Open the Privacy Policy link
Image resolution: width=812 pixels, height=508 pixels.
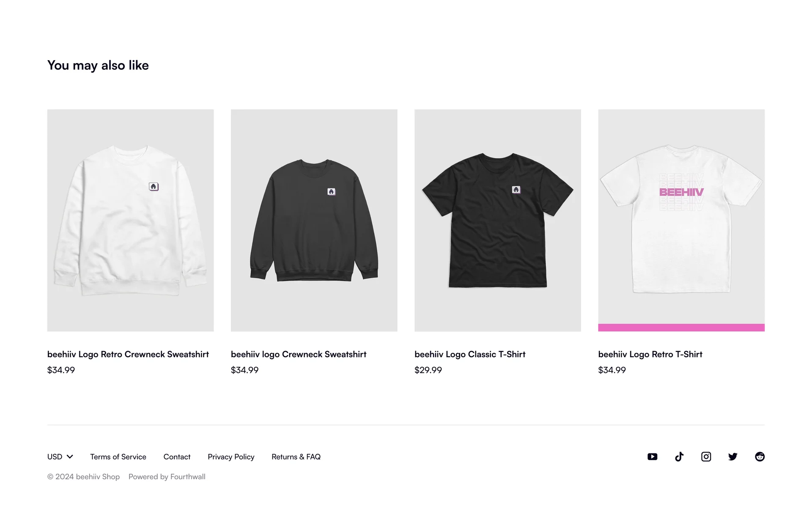231,456
